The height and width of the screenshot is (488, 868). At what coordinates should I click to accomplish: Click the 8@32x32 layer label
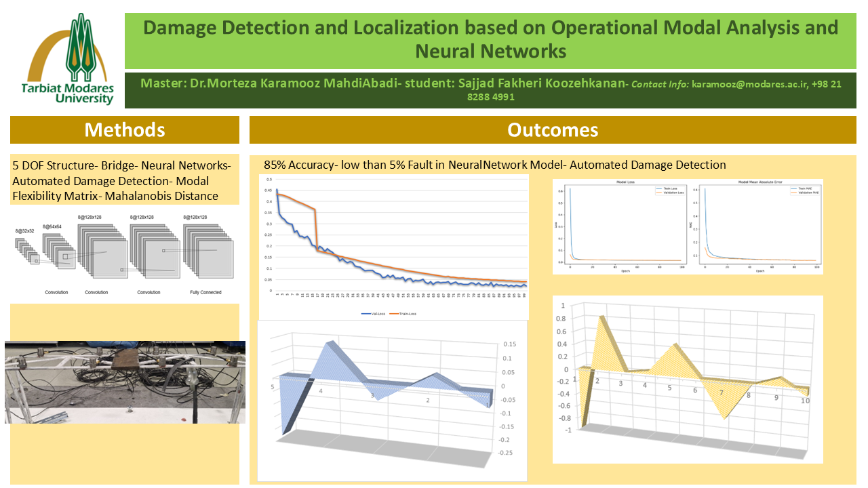coord(24,232)
